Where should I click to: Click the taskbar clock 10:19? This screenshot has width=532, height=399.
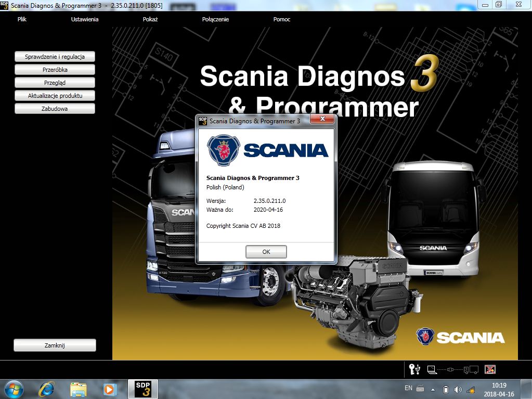point(499,385)
